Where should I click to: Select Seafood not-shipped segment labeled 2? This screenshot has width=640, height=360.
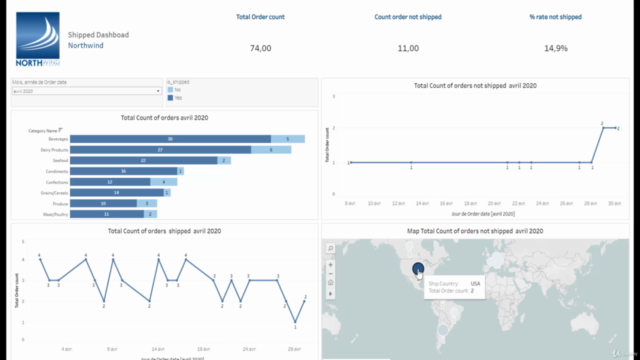click(224, 160)
